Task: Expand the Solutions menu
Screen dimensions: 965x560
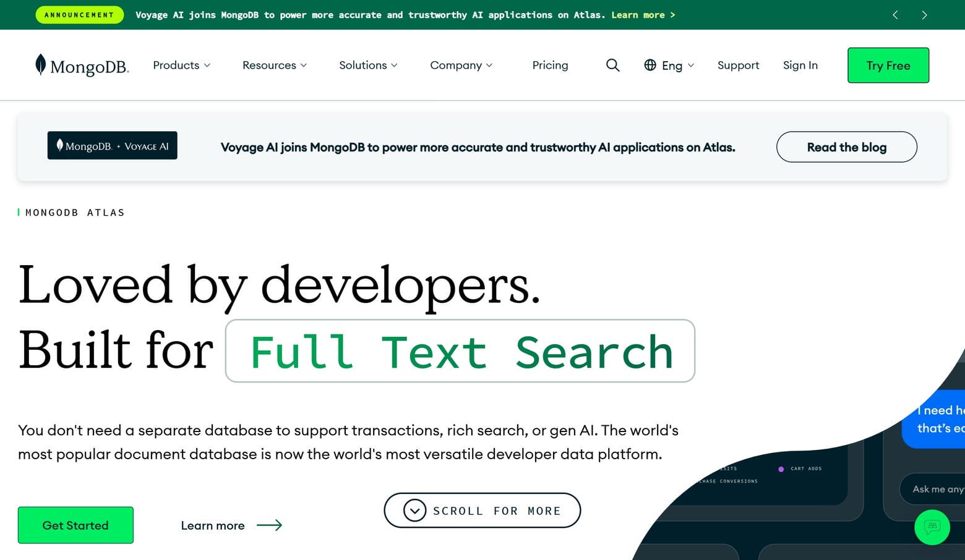Action: 369,65
